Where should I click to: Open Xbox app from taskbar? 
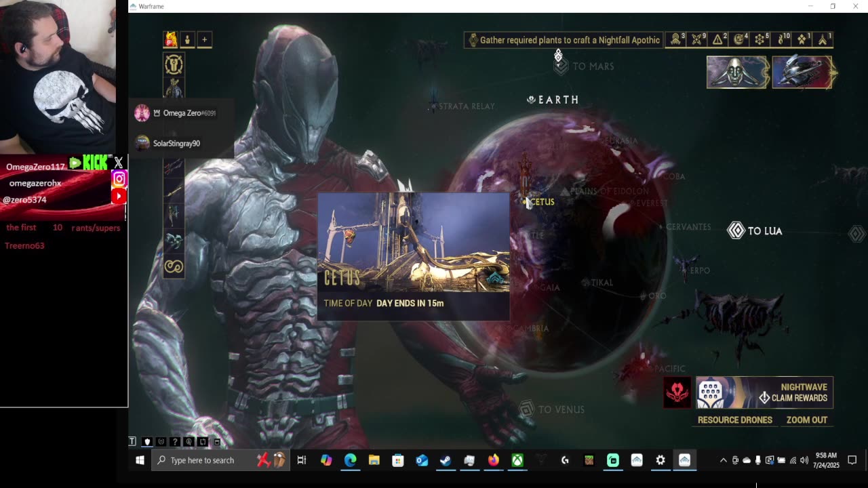517,460
